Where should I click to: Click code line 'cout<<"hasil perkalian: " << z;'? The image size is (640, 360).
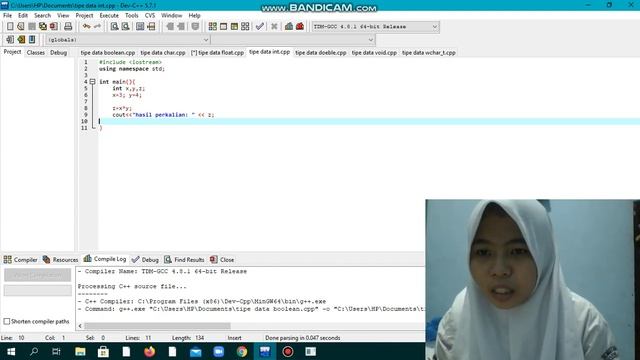point(163,115)
